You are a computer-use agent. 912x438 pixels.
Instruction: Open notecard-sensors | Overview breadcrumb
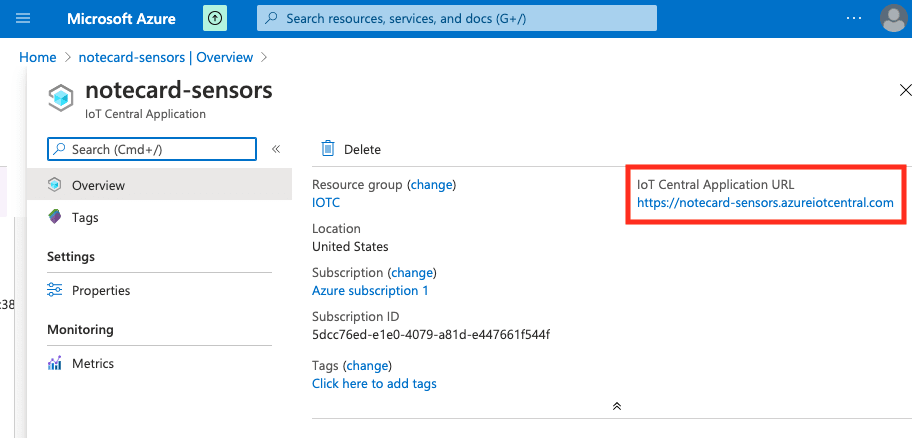166,58
